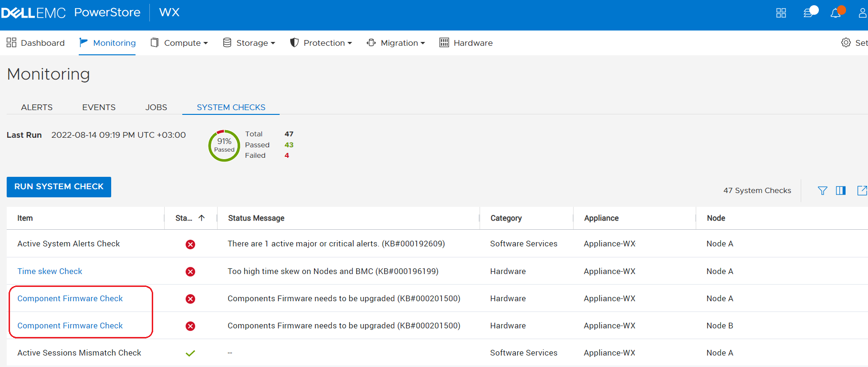Expand the Storage dropdown menu
Image resolution: width=868 pixels, height=367 pixels.
(250, 43)
